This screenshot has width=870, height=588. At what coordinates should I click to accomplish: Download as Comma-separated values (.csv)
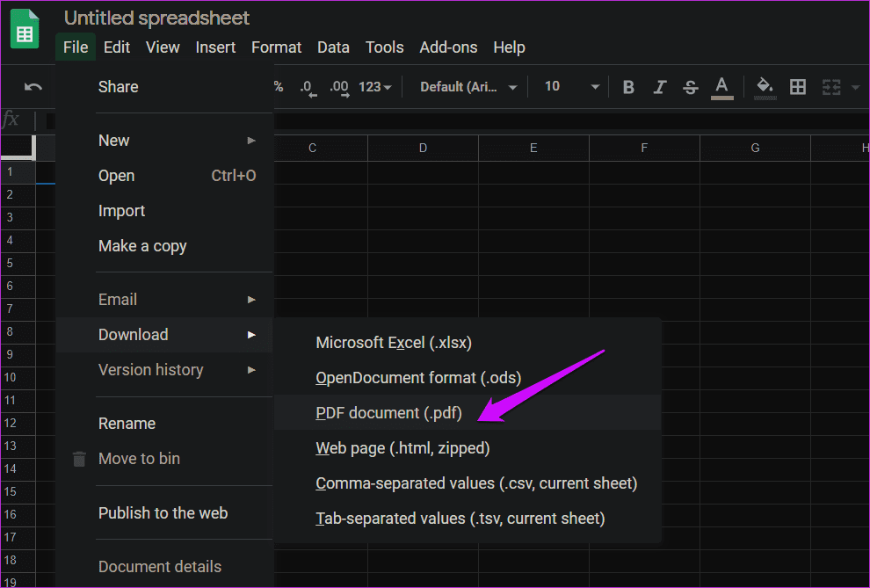(x=468, y=483)
